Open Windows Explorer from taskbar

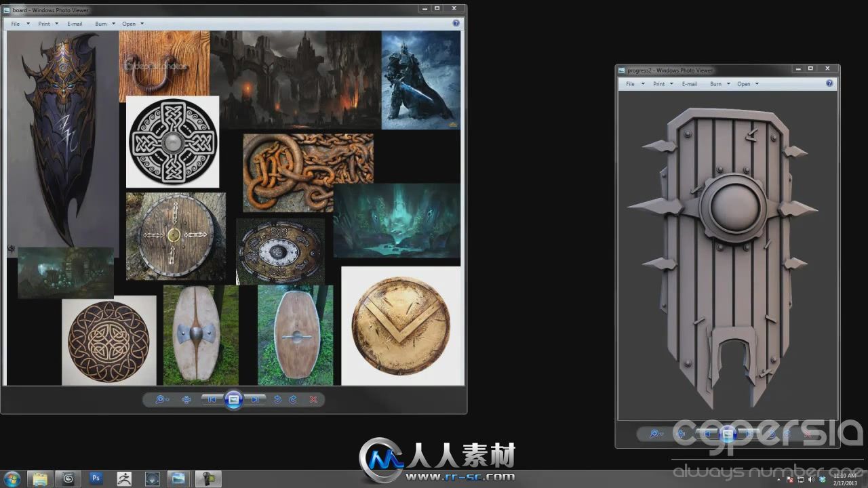(x=40, y=479)
